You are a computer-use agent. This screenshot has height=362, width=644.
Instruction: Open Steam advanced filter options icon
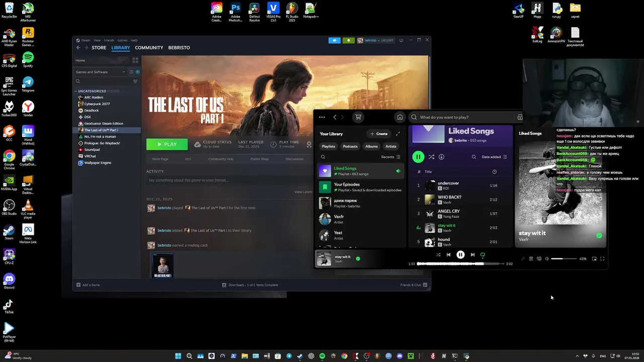tap(135, 81)
